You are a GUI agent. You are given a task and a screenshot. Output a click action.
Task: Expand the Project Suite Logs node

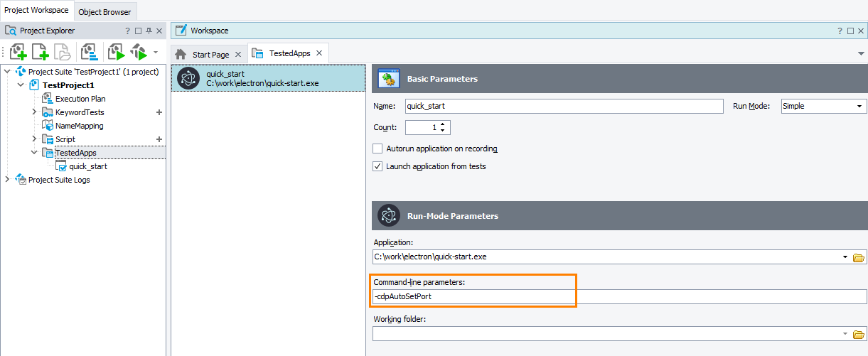(7, 180)
